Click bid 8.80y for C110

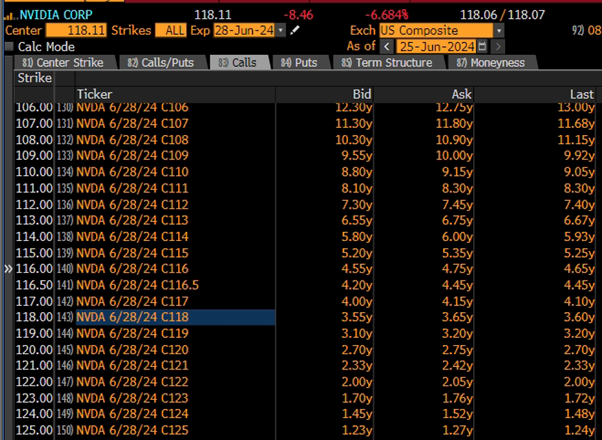[357, 172]
